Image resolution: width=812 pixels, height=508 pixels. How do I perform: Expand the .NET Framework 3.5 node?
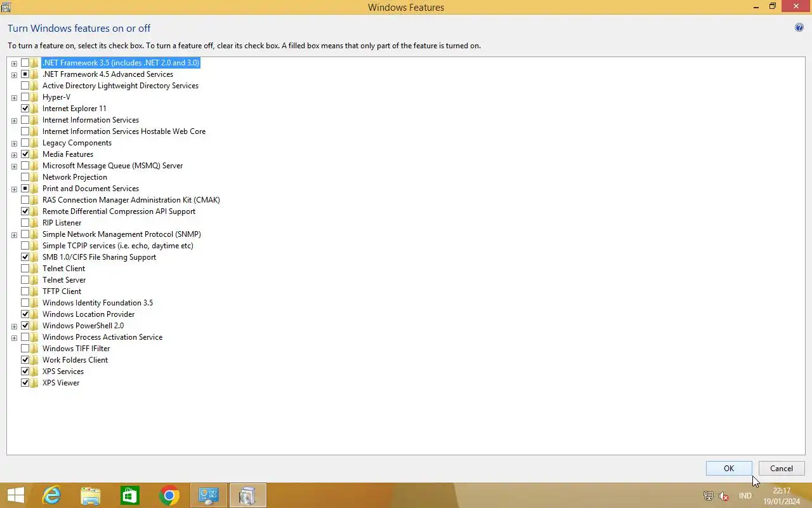[14, 63]
